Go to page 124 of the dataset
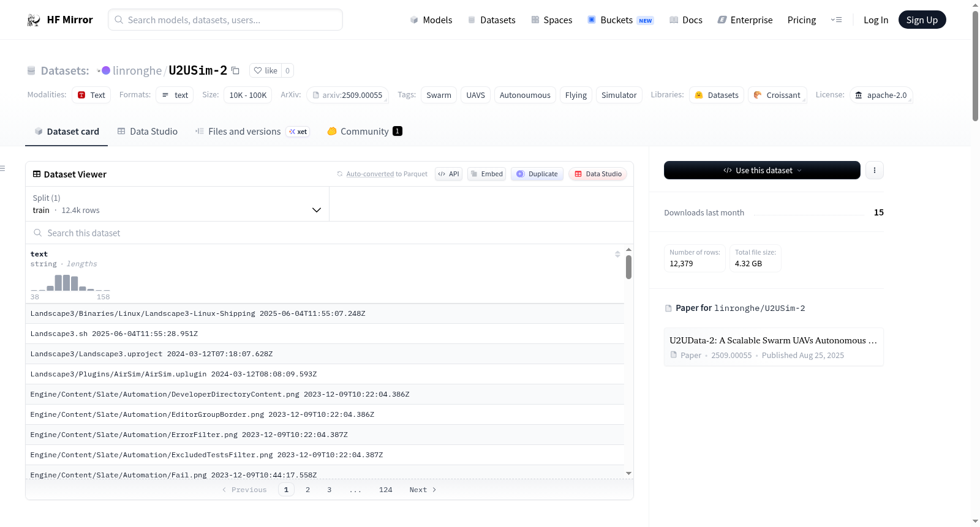Image resolution: width=980 pixels, height=527 pixels. (x=385, y=490)
